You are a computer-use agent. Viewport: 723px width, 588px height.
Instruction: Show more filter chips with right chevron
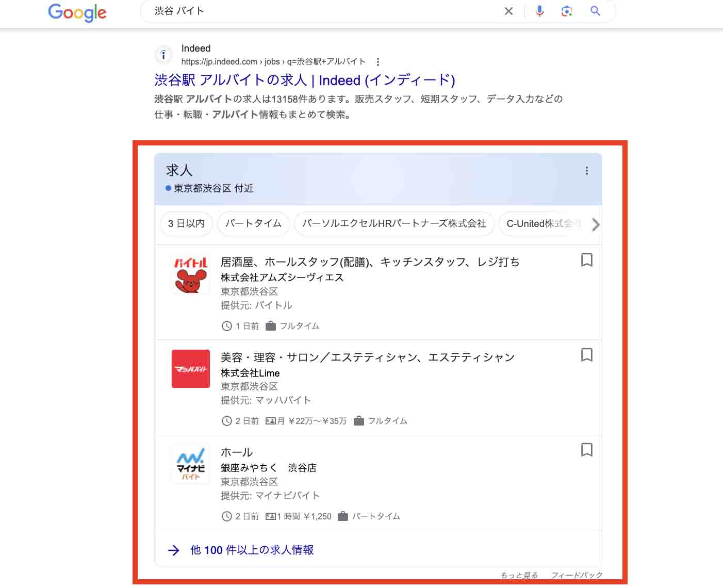point(596,224)
